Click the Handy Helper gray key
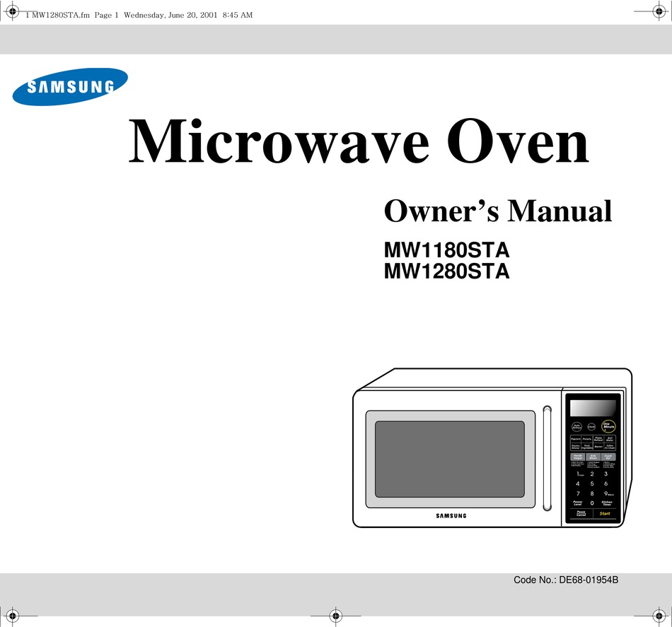This screenshot has width=672, height=627. coord(578,457)
